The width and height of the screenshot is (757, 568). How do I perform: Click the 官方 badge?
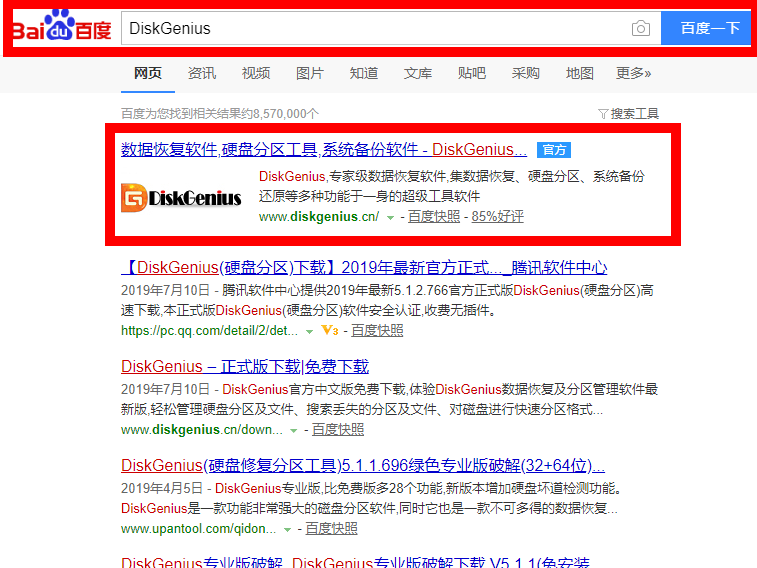coord(554,150)
